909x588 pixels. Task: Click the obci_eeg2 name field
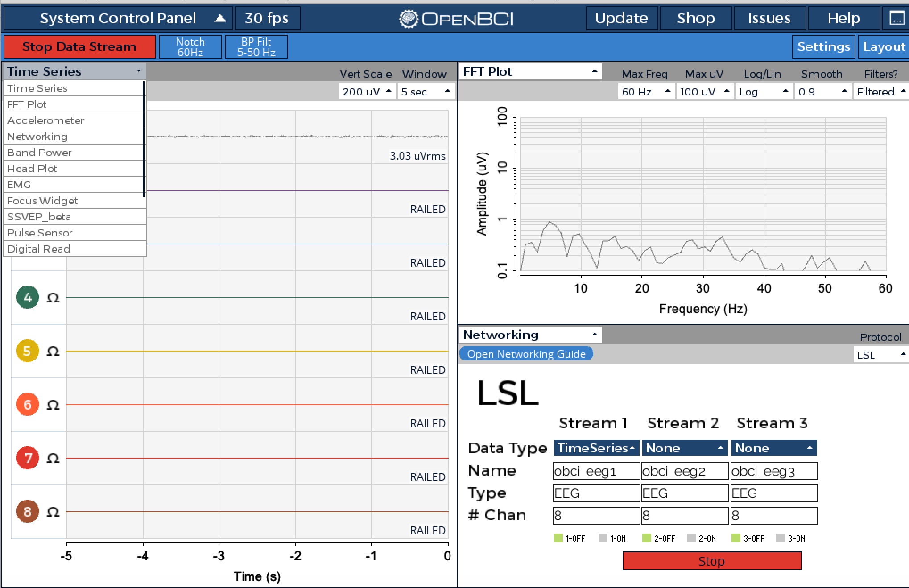pos(684,471)
